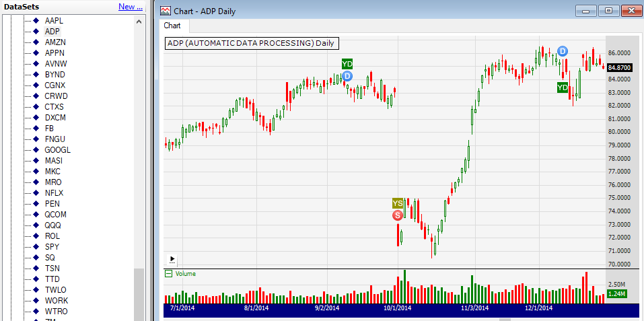Select the AVNW symbol
This screenshot has height=321, width=644.
55,64
